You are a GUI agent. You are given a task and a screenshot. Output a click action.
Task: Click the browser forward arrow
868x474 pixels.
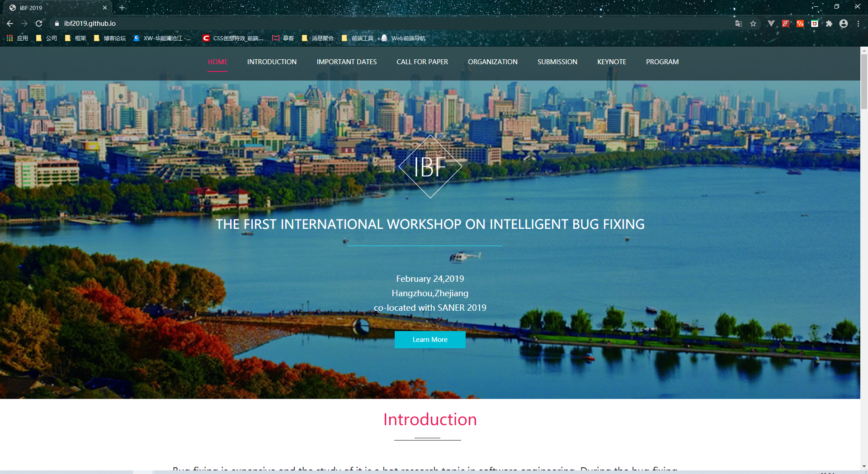click(24, 24)
